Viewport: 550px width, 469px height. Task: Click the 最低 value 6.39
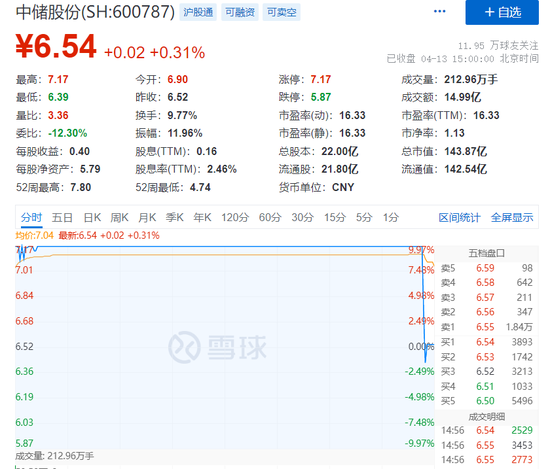click(x=58, y=97)
